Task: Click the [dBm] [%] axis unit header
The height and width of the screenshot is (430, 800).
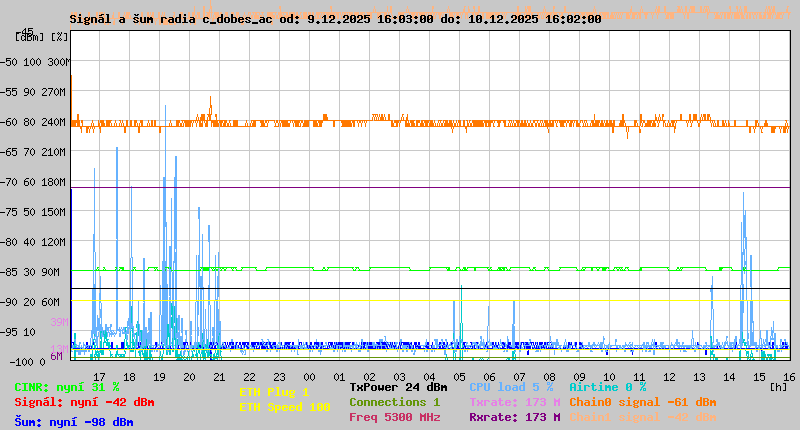Action: point(43,37)
